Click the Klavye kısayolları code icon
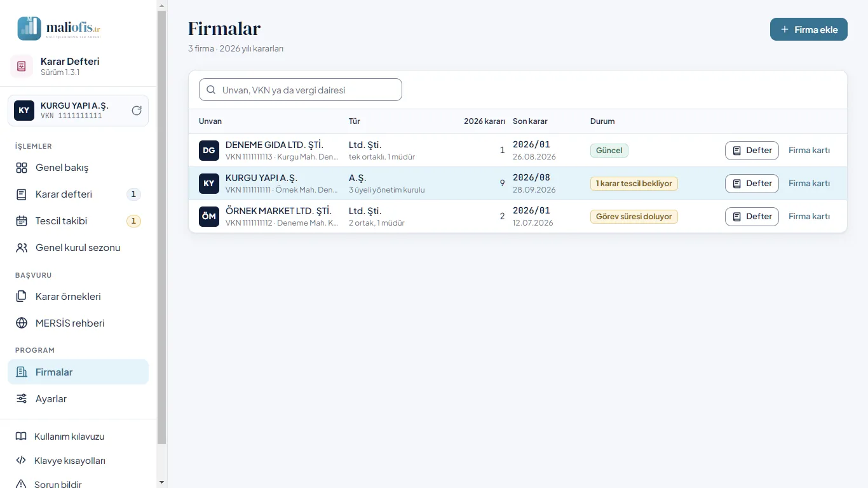 (x=21, y=461)
